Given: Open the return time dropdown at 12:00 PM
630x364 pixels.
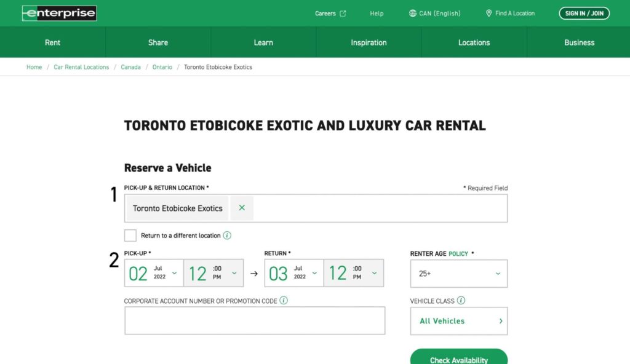Looking at the screenshot, I should [x=354, y=273].
